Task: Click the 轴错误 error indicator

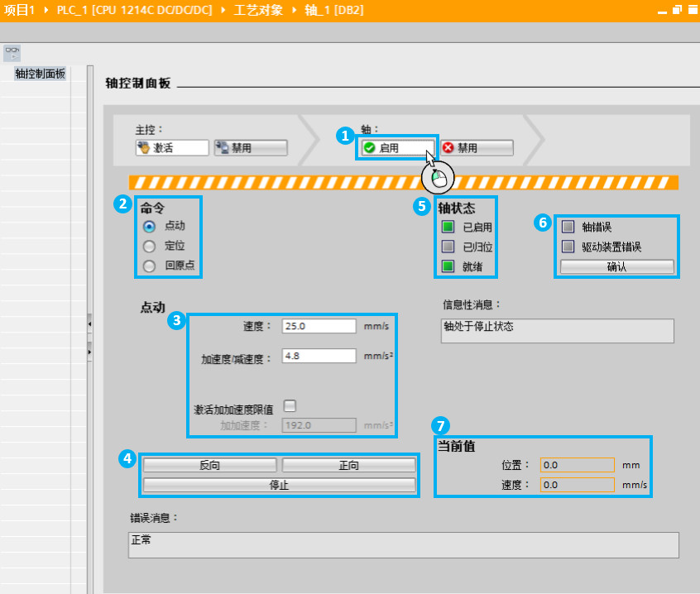Action: tap(568, 227)
